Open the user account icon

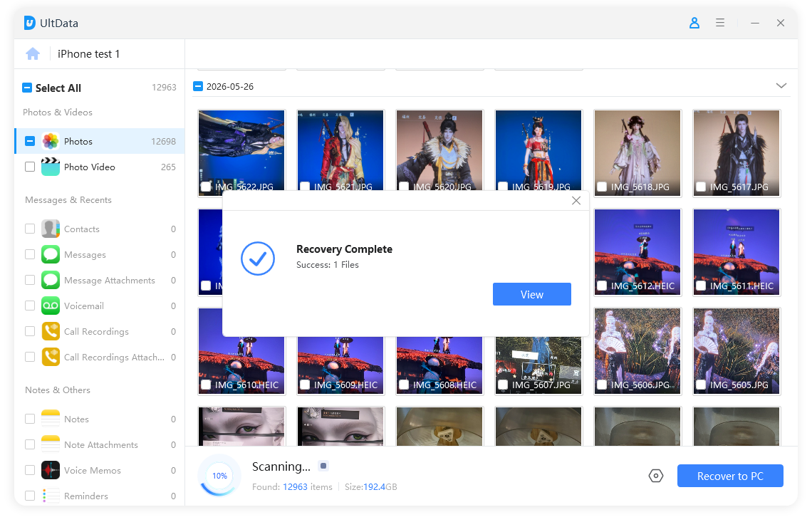click(x=694, y=23)
